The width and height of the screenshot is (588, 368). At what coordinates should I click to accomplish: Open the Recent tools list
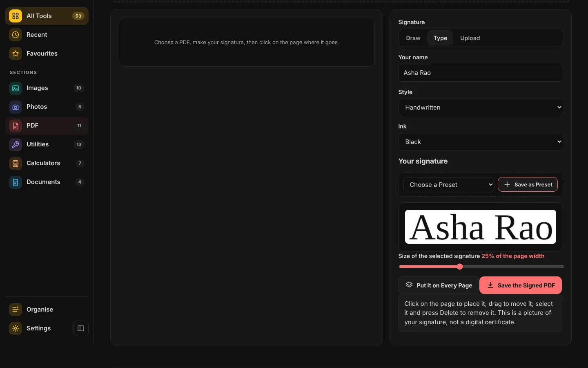click(x=47, y=35)
